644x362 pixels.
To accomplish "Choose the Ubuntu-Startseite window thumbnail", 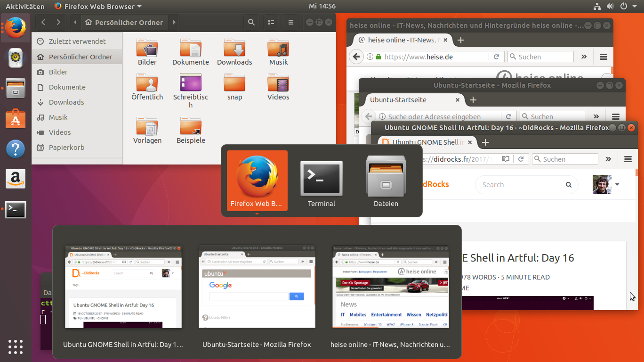I will (257, 286).
